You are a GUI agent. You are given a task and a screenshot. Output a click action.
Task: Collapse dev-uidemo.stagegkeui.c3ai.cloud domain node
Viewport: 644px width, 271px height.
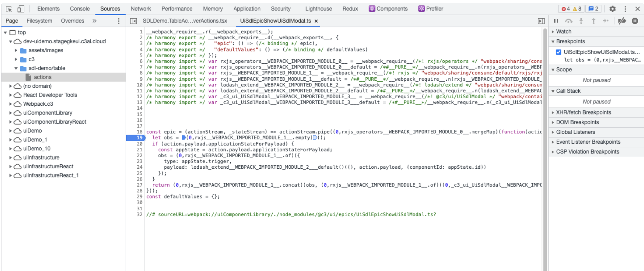click(x=10, y=41)
